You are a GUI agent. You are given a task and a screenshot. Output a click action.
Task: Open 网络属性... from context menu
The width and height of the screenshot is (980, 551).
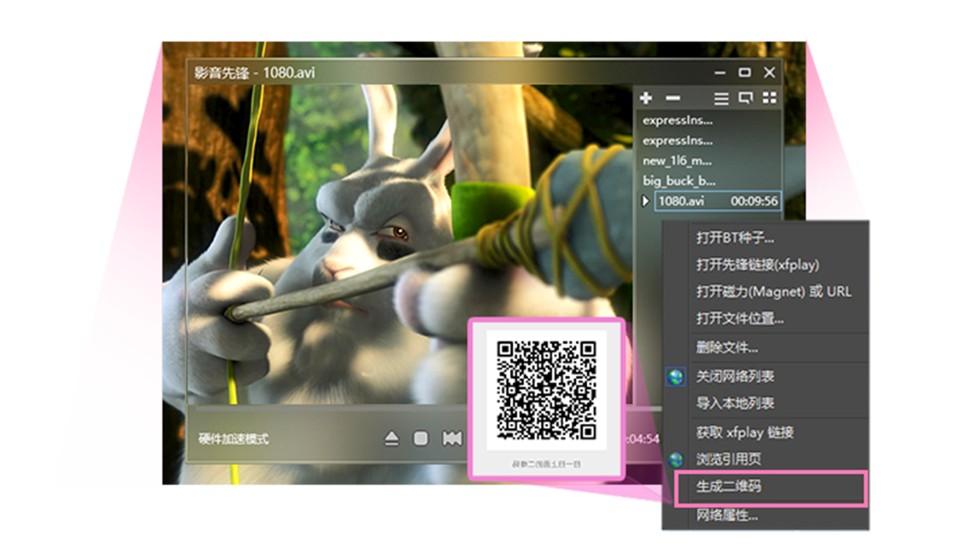click(727, 516)
